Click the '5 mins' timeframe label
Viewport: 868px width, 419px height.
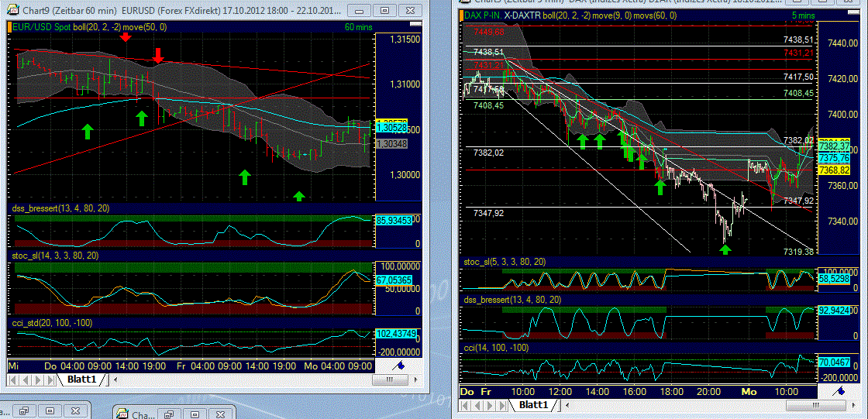801,16
